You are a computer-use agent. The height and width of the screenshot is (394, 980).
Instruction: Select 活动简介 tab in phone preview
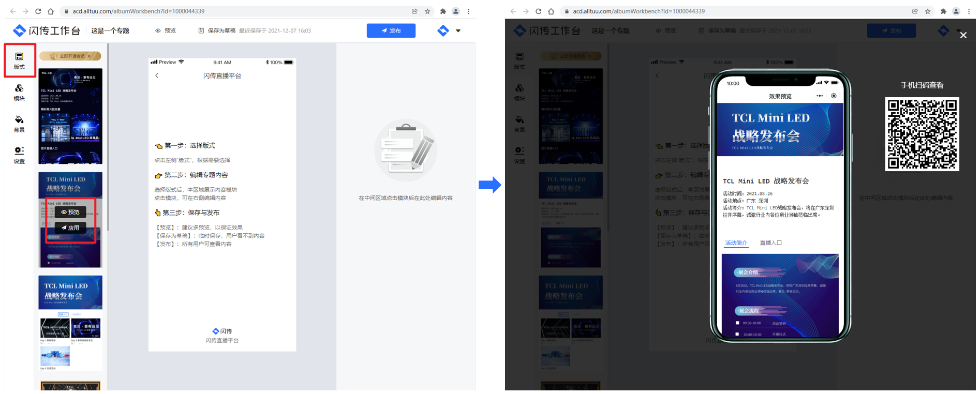[x=736, y=243]
